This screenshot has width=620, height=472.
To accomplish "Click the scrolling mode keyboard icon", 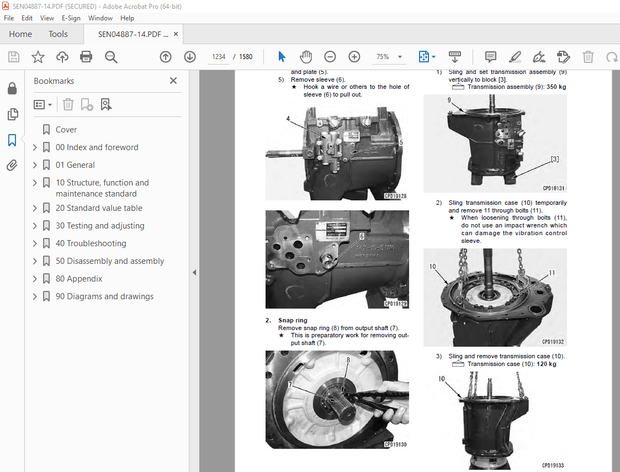I will coord(455,57).
